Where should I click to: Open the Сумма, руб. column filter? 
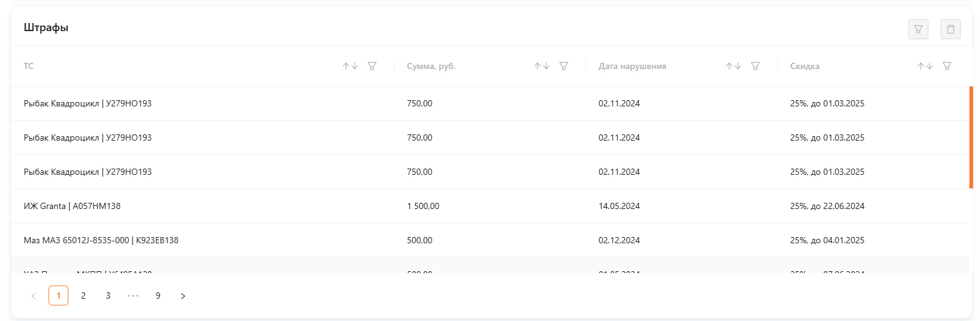pyautogui.click(x=564, y=66)
